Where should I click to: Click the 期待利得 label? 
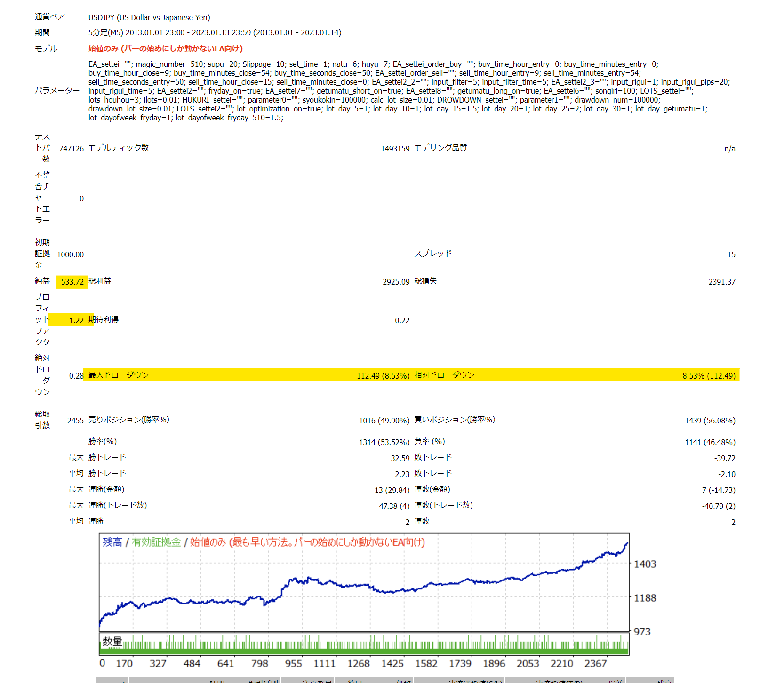click(x=104, y=319)
